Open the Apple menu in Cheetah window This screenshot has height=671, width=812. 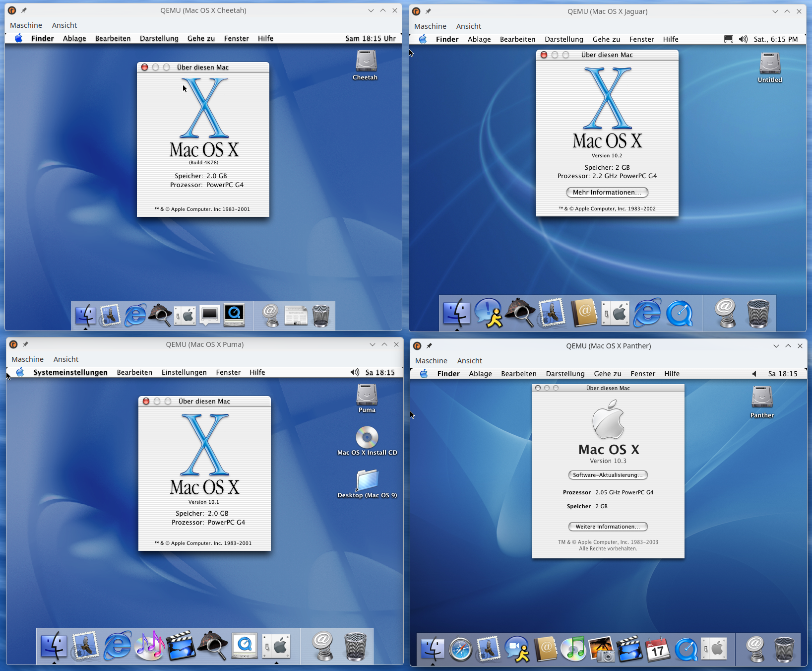pos(18,38)
